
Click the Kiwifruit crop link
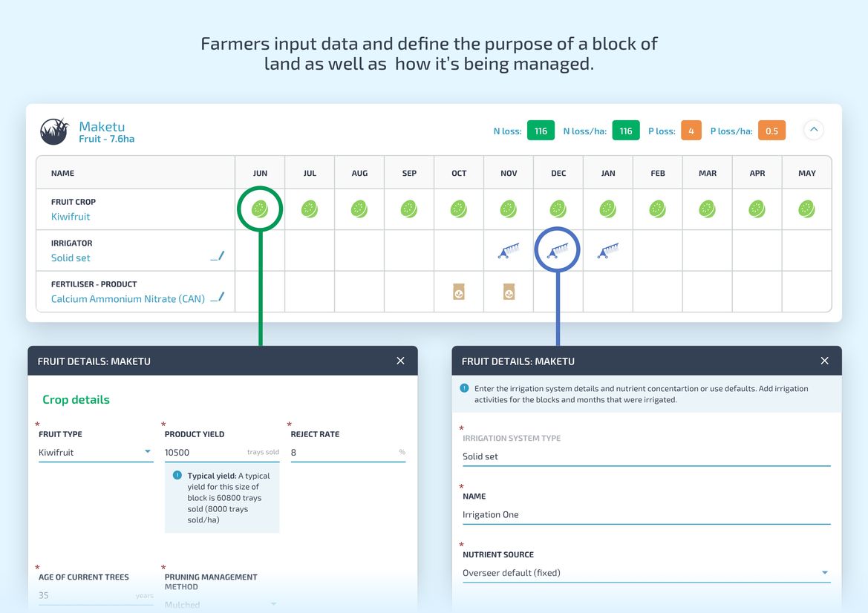(x=71, y=217)
